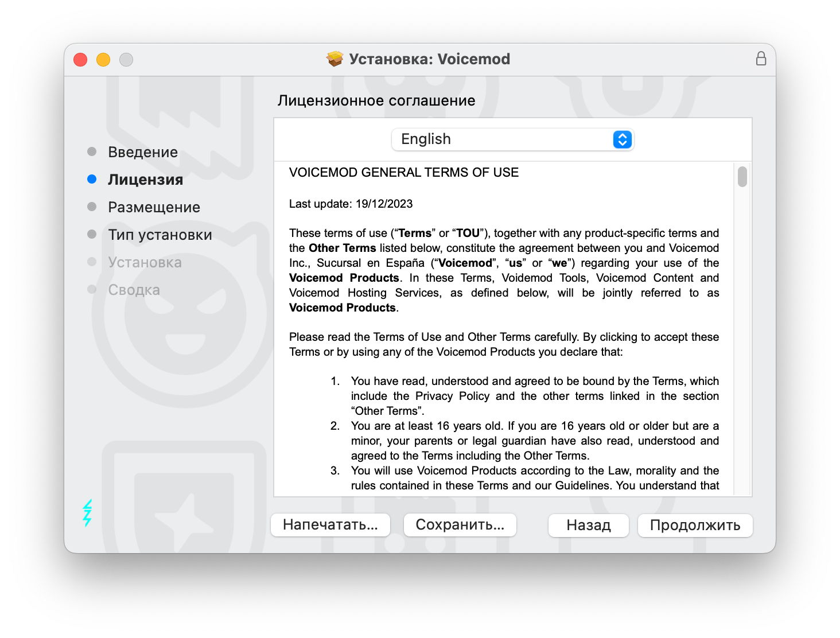Image resolution: width=840 pixels, height=638 pixels.
Task: Minimize the installer with the yellow button
Action: (x=103, y=60)
